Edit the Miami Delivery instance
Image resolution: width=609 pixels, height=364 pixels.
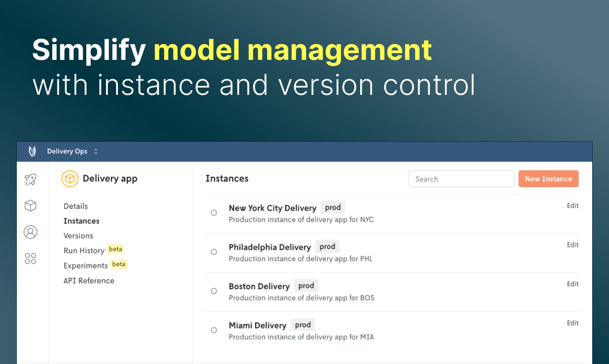(573, 323)
